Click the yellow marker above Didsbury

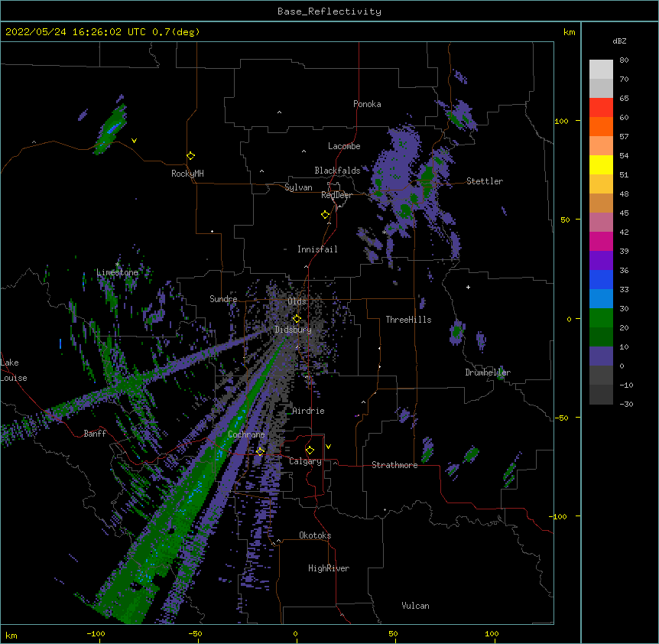297,318
